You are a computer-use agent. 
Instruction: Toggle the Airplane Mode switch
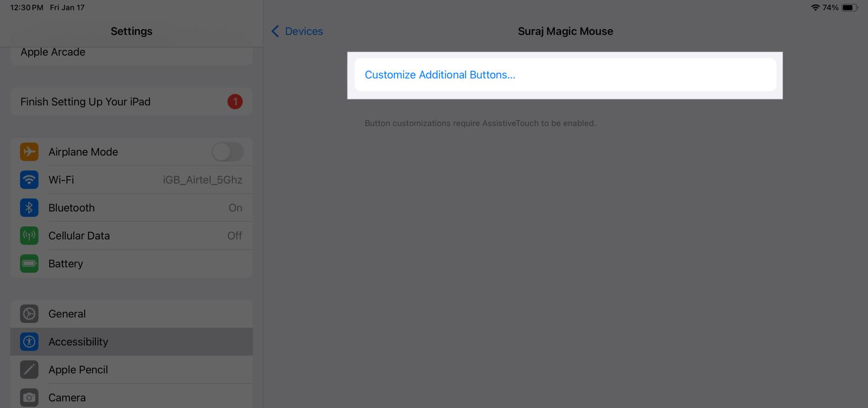click(x=228, y=152)
